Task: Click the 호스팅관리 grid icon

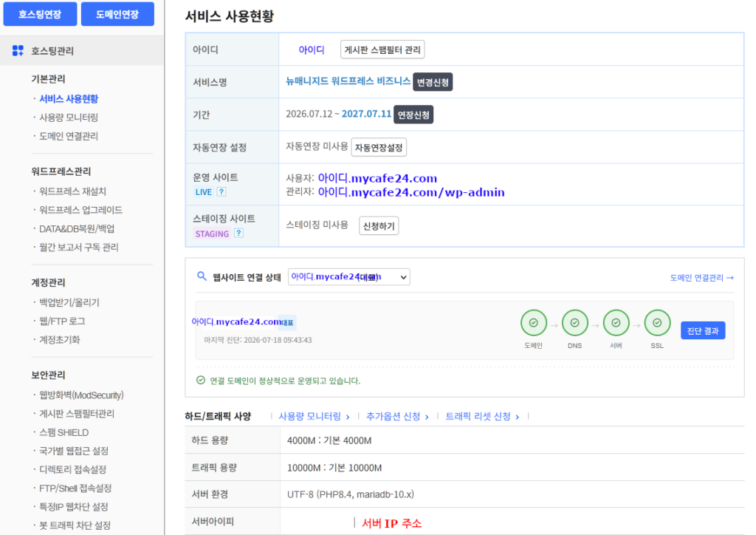Action: pos(18,51)
